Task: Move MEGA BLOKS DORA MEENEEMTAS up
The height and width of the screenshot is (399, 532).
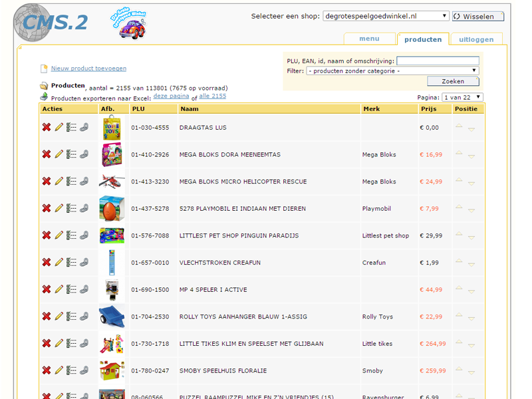Action: pyautogui.click(x=459, y=152)
